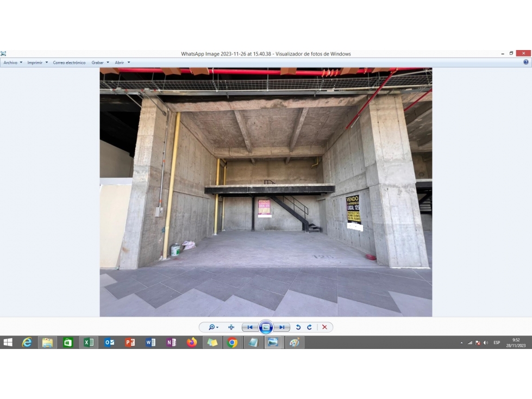The width and height of the screenshot is (532, 399).
Task: Fit image to window size
Action: [x=231, y=327]
